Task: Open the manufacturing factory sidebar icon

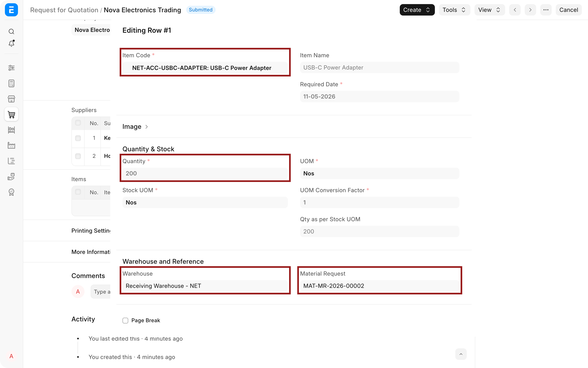Action: click(11, 145)
